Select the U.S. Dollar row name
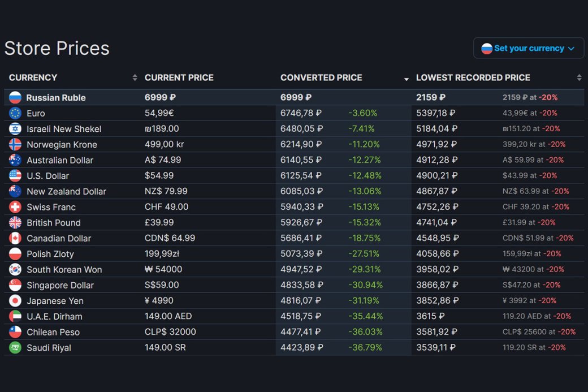Screen dimensions: 588x392 (47, 176)
